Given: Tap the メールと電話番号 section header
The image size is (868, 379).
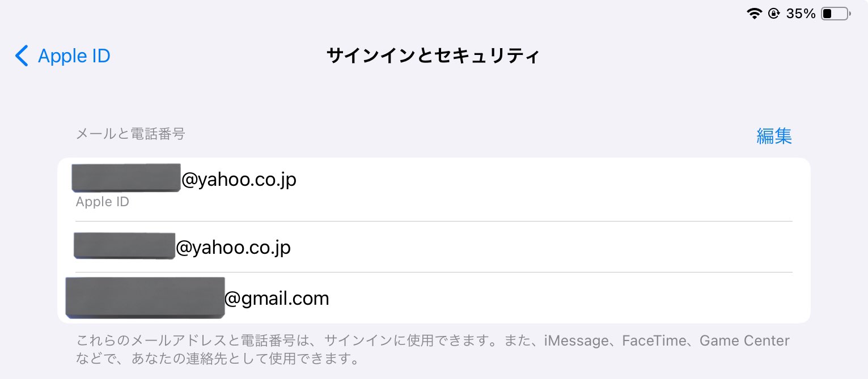Looking at the screenshot, I should [x=130, y=134].
